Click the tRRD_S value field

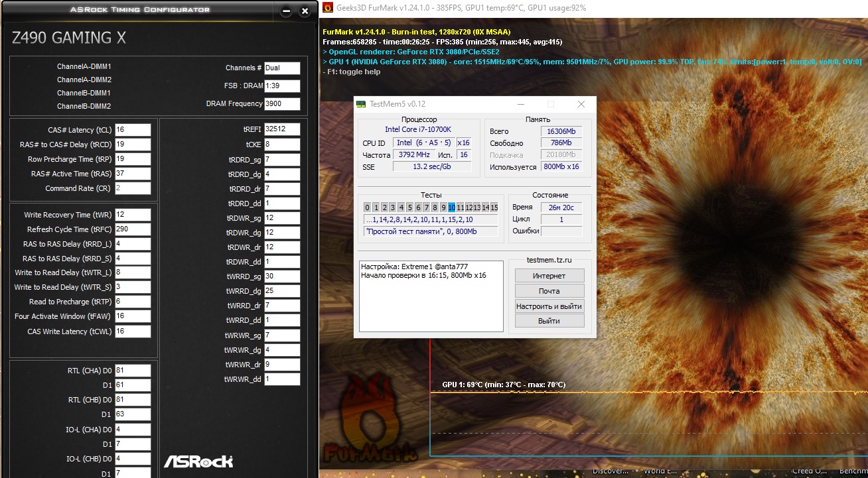pos(133,259)
